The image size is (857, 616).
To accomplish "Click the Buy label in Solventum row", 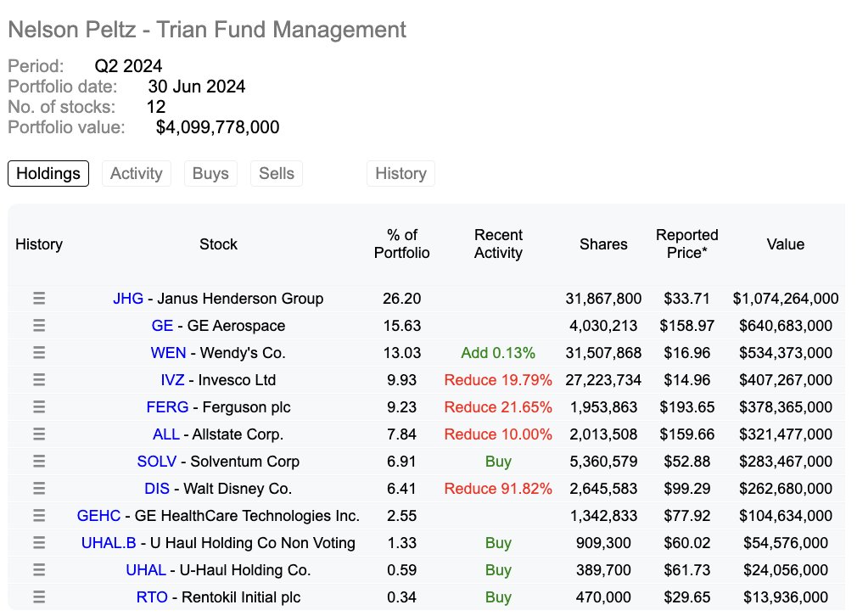I will click(498, 462).
